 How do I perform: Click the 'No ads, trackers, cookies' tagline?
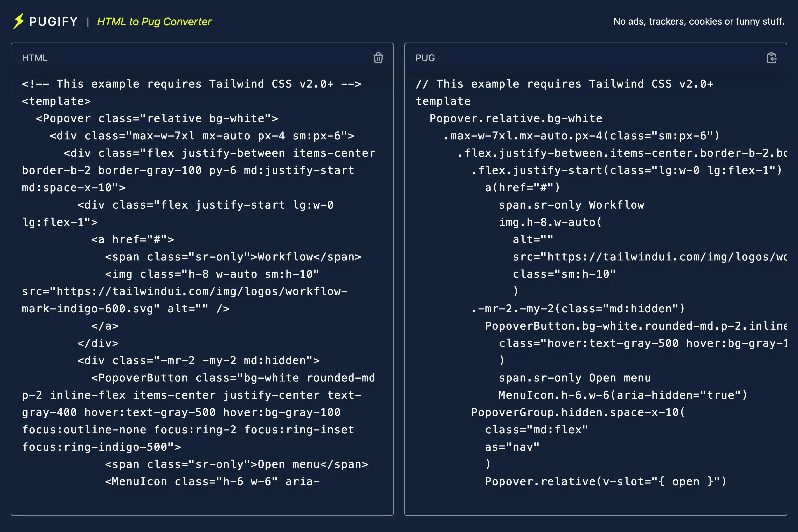[699, 21]
